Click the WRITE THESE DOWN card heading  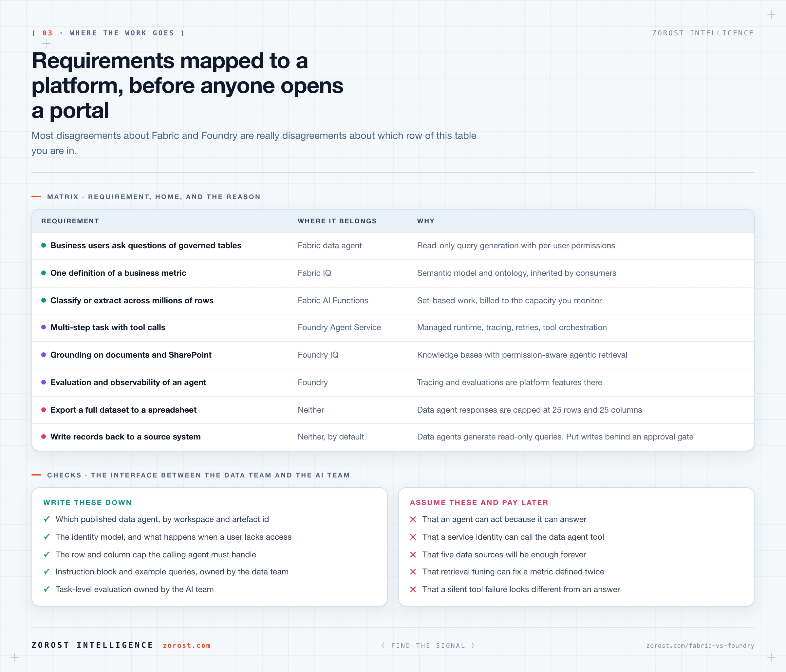tap(87, 502)
